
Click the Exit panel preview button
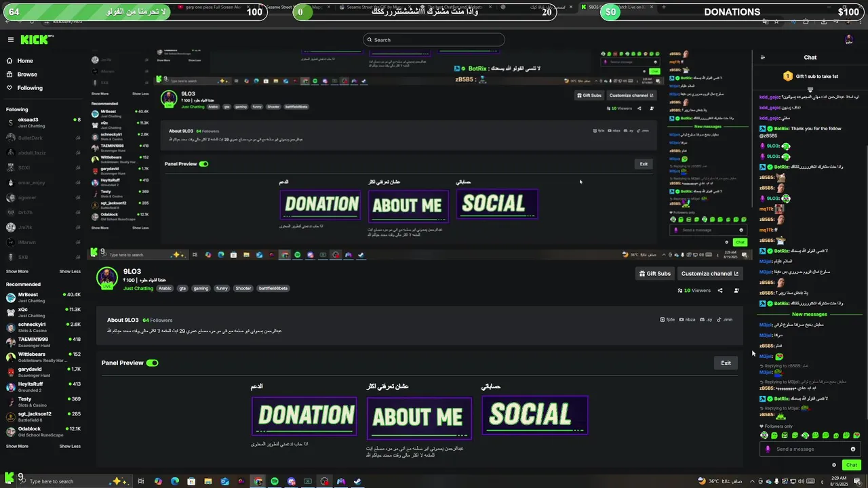[x=726, y=363]
